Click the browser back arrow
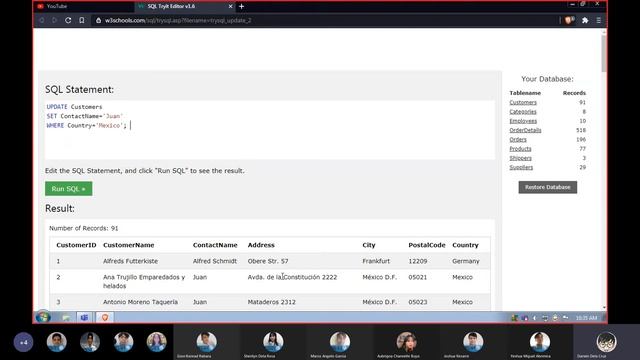The width and height of the screenshot is (640, 360). [42, 20]
